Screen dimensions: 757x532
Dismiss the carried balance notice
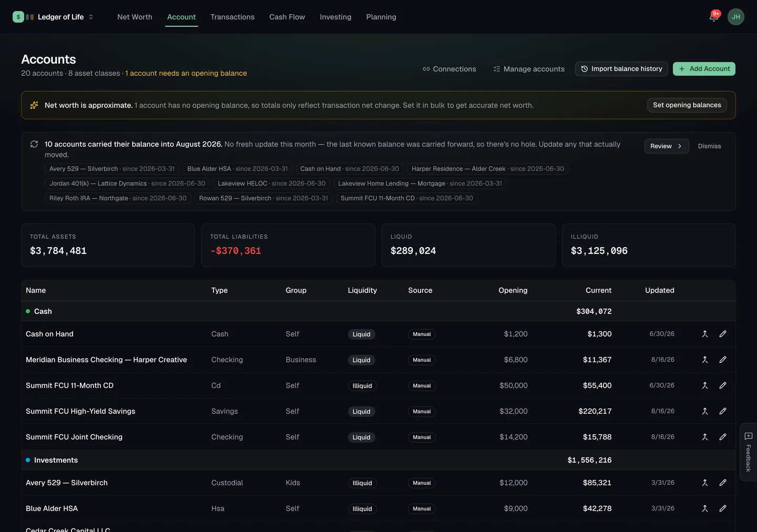(x=709, y=146)
